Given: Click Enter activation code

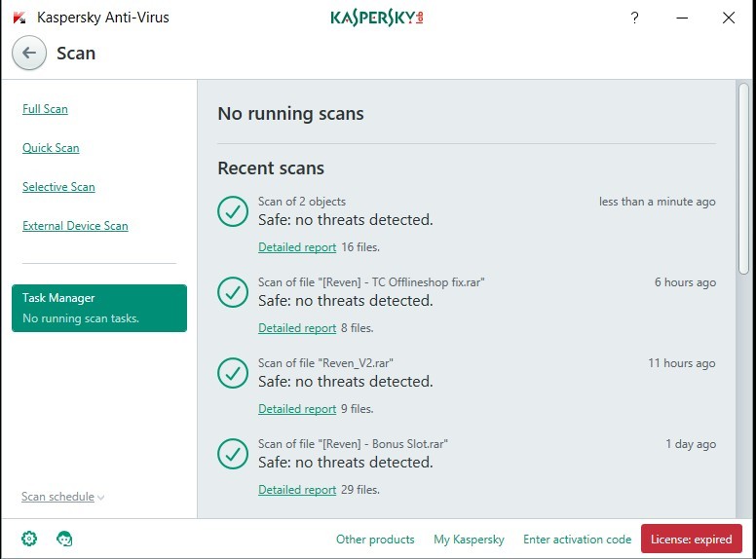Looking at the screenshot, I should coord(577,540).
